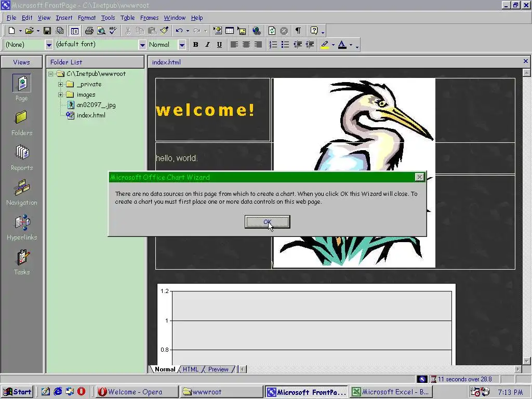Viewport: 532px width, 399px height.
Task: Toggle Center alignment
Action: pyautogui.click(x=246, y=45)
